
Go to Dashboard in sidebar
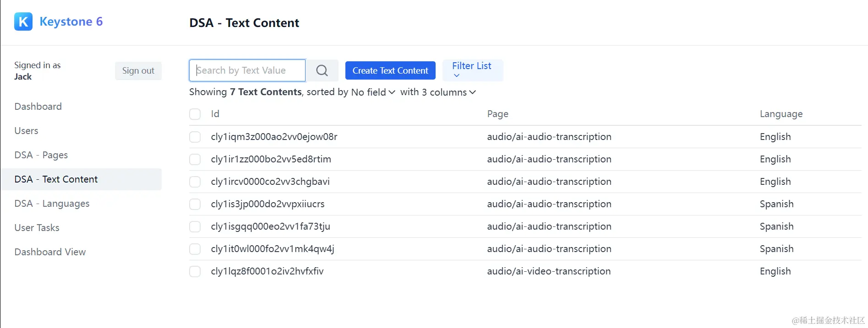coord(38,107)
